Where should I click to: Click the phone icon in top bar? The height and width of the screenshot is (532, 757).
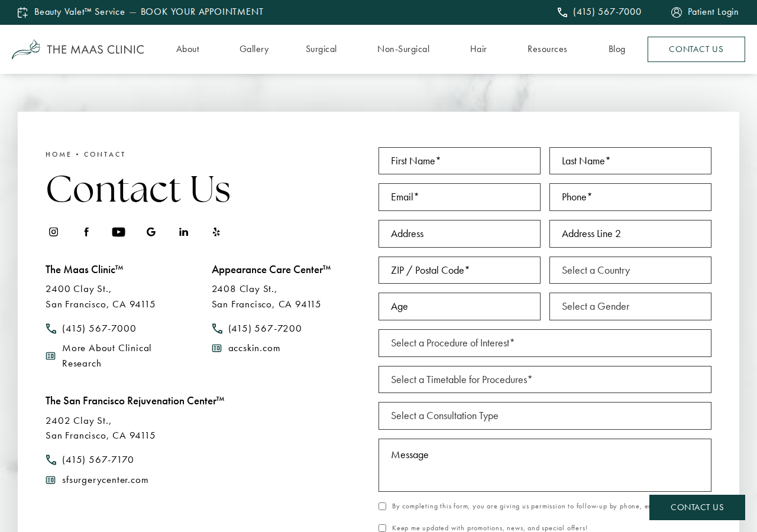click(x=562, y=12)
